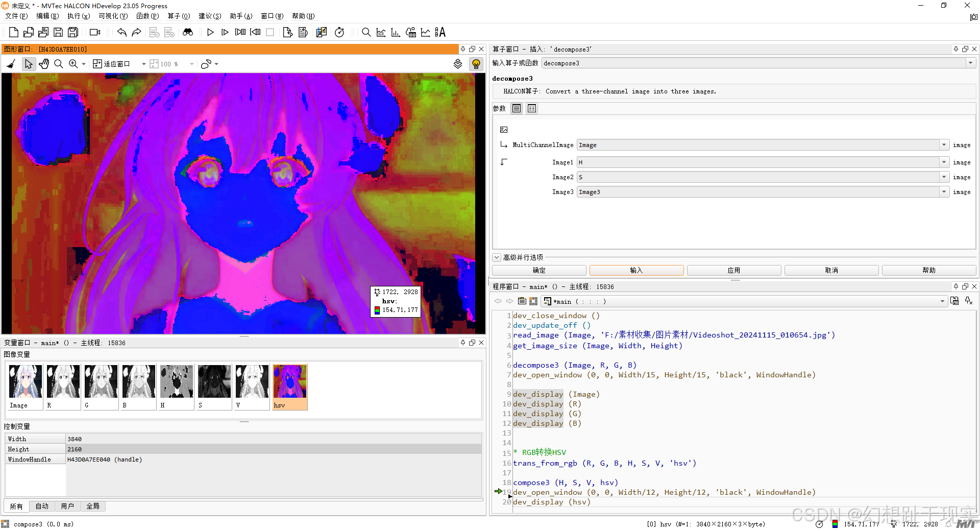Pin the graphics window panel
Screen dimensions: 980x531
[463, 49]
